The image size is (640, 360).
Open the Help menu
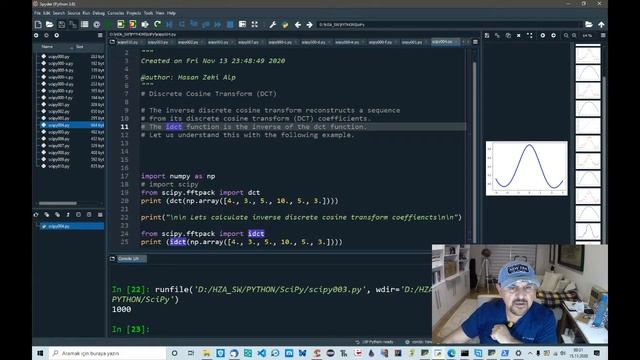pos(171,13)
